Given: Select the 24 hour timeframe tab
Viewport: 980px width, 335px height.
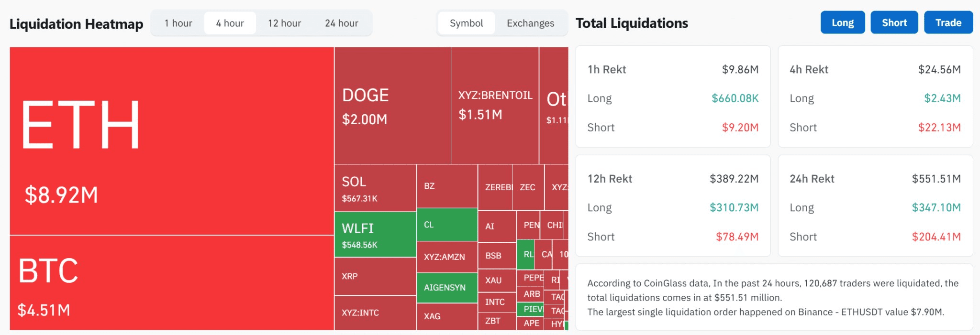Looking at the screenshot, I should point(341,23).
